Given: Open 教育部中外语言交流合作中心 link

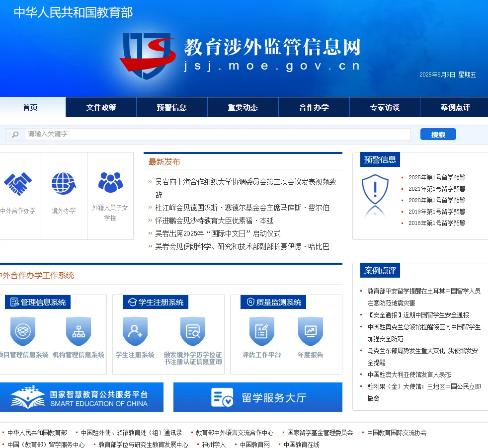Looking at the screenshot, I should [235, 433].
